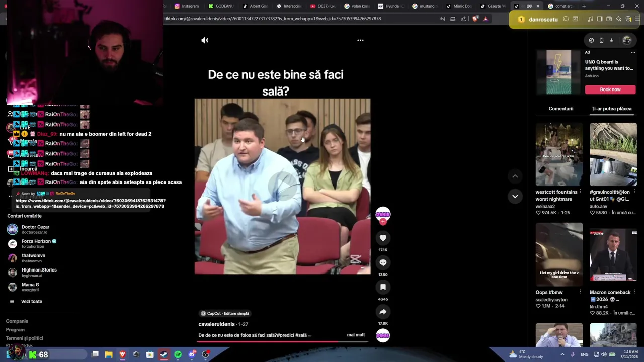The image size is (644, 362).
Task: Click the tiktok.com URL in the address bar
Action: [272, 19]
